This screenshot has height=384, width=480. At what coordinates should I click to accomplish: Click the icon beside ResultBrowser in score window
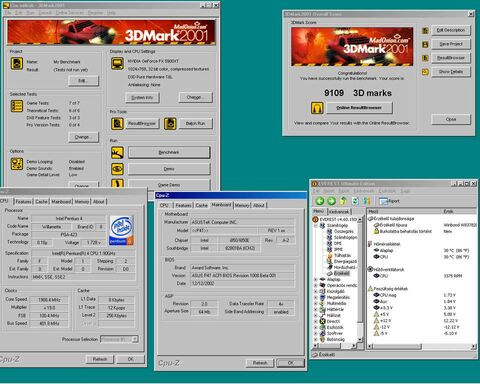coord(425,58)
